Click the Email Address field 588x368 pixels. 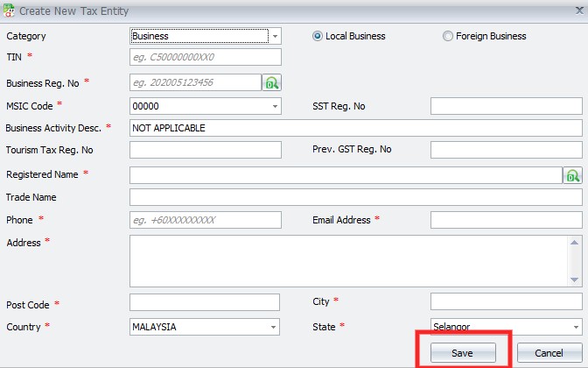[x=506, y=220]
